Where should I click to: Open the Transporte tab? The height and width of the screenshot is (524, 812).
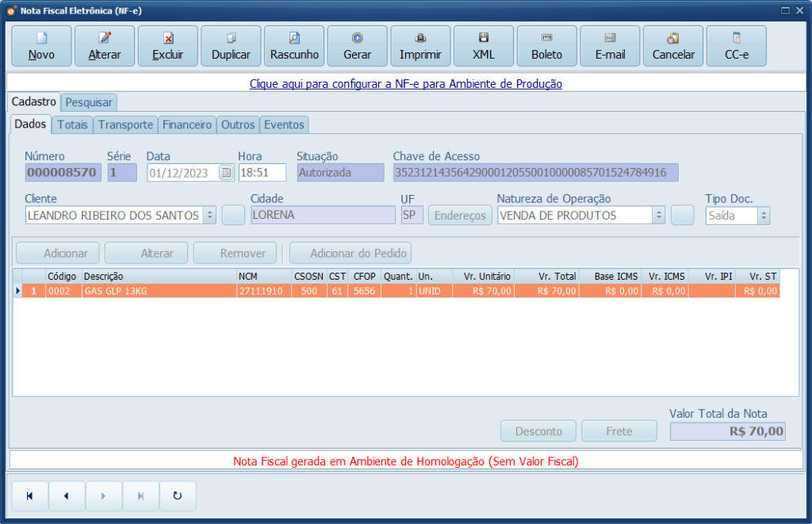coord(125,124)
